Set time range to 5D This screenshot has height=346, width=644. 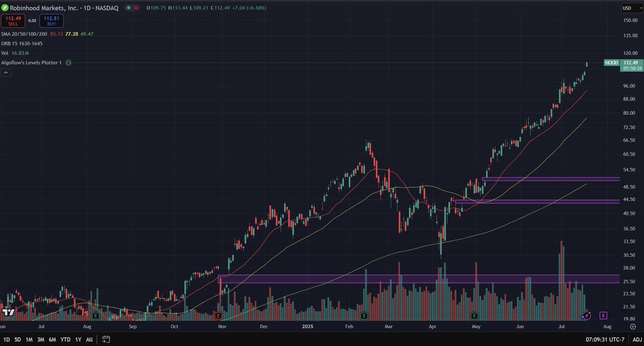pos(18,340)
